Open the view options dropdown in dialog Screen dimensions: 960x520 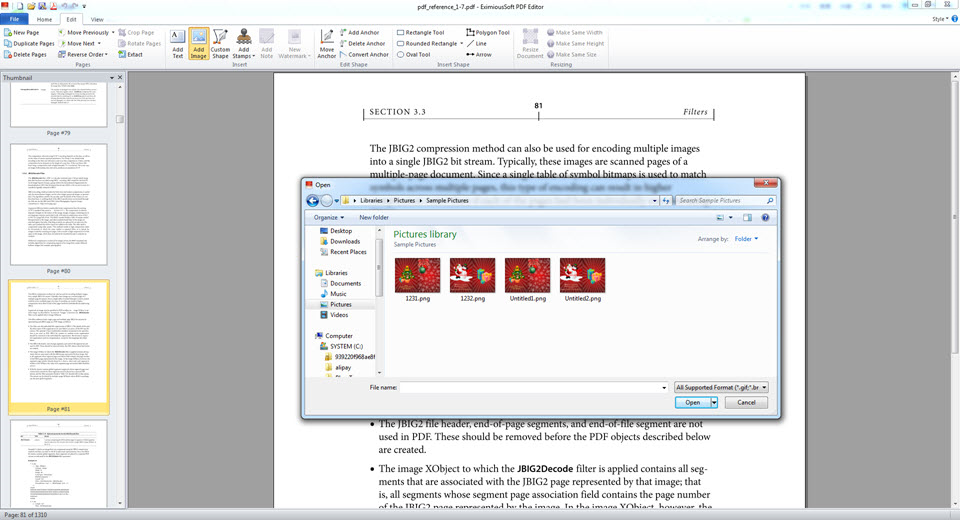coord(730,217)
